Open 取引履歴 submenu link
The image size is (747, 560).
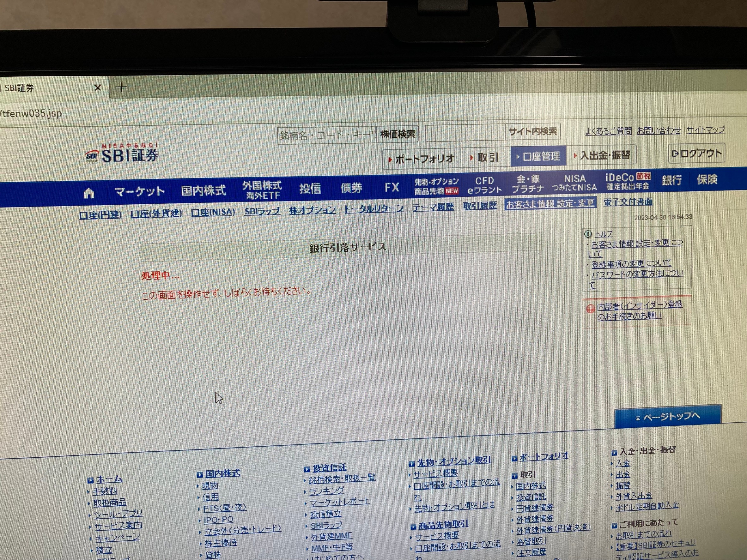(x=480, y=206)
